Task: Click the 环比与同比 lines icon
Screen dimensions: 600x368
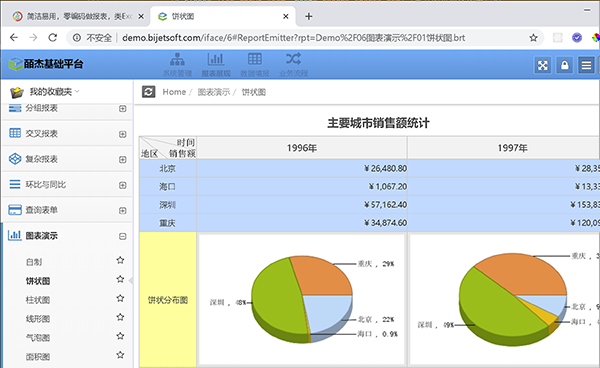Action: coord(15,184)
